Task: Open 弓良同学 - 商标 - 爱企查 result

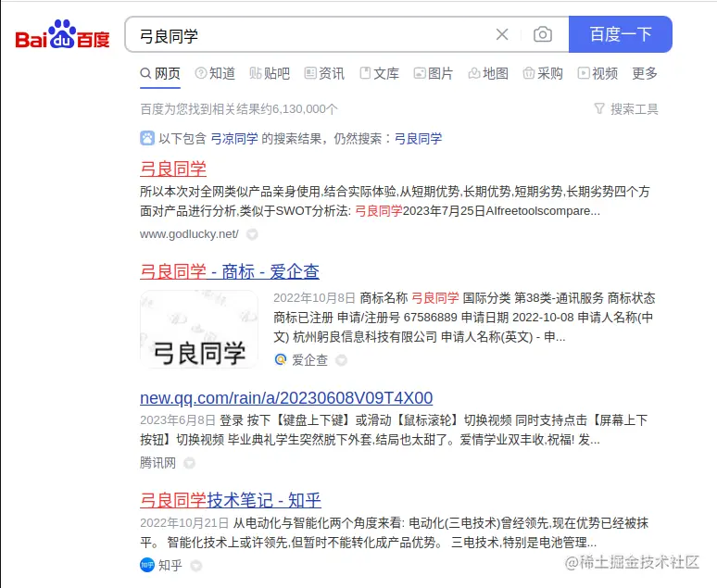Action: 230,271
